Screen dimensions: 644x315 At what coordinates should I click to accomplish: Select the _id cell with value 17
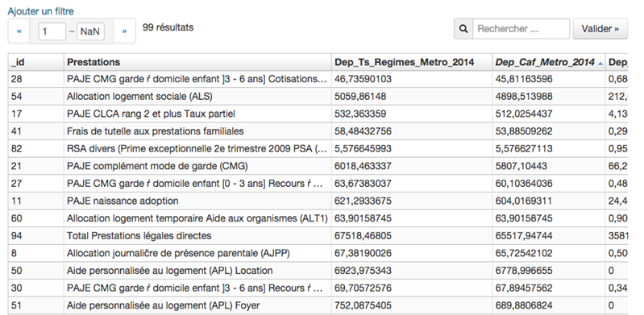pos(35,114)
